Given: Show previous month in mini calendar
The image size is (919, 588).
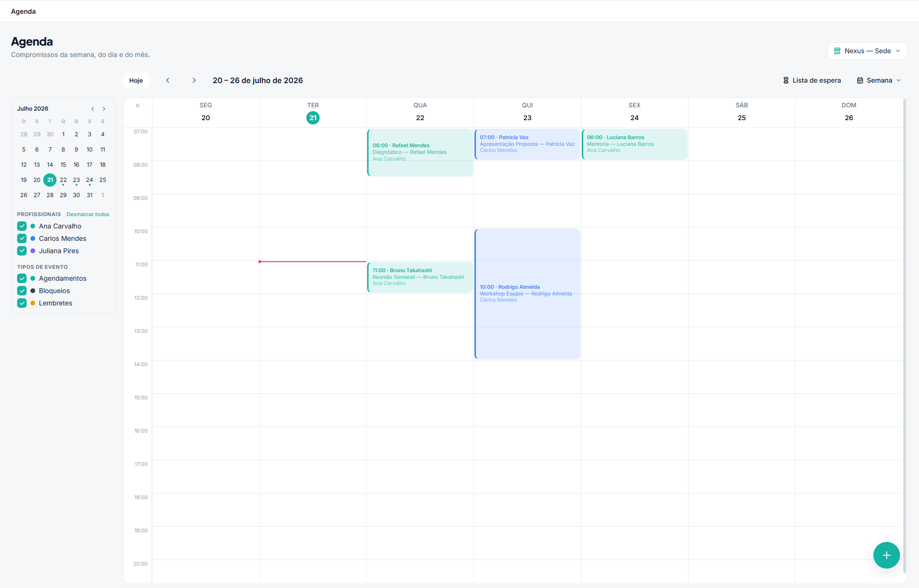Looking at the screenshot, I should [93, 109].
